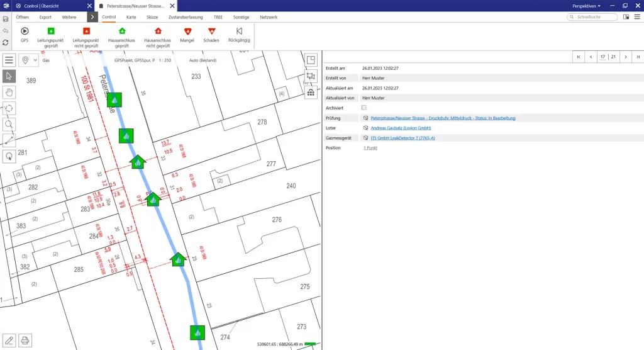Open the Perspektiven dropdown

pyautogui.click(x=586, y=6)
